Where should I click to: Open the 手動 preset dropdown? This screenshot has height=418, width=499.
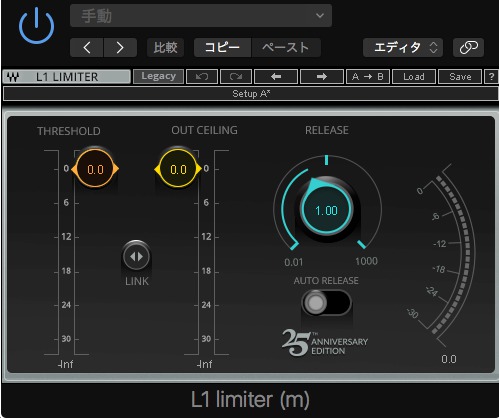(x=201, y=16)
